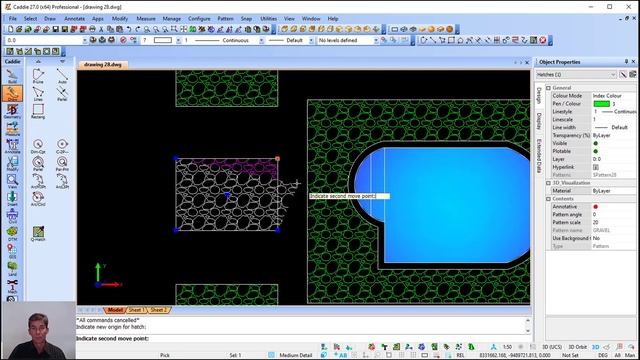Open the Pattern menu
Viewport: 640px width, 360px height.
pos(225,18)
